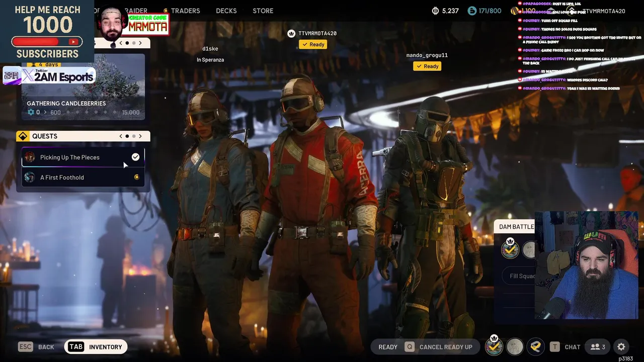Open the Picking Up The Pieces quest
Viewport: 644px width, 362px height.
click(83, 157)
